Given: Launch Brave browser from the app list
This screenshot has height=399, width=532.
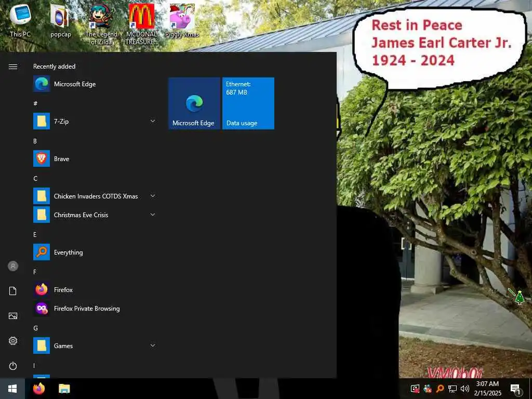Looking at the screenshot, I should coord(95,159).
